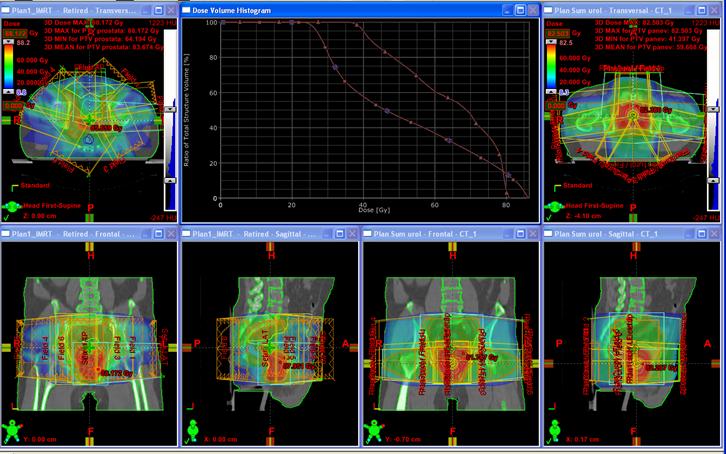The image size is (726, 454).
Task: Edit the 88.172 Gy dose maximum field
Action: 16,33
